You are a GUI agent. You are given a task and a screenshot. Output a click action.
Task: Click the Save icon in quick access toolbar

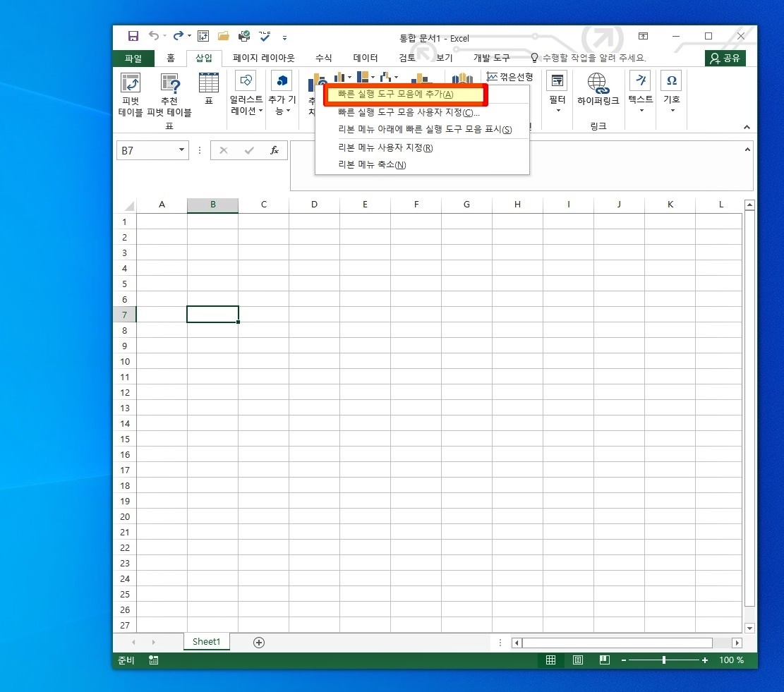[x=133, y=36]
